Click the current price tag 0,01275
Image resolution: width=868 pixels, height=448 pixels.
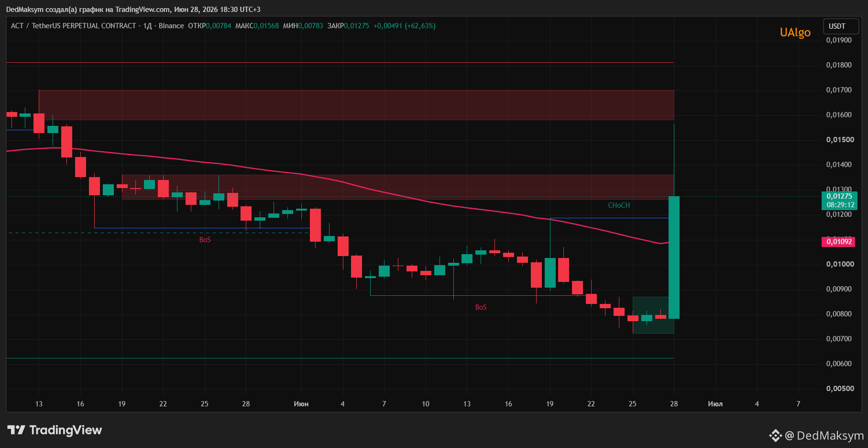839,196
